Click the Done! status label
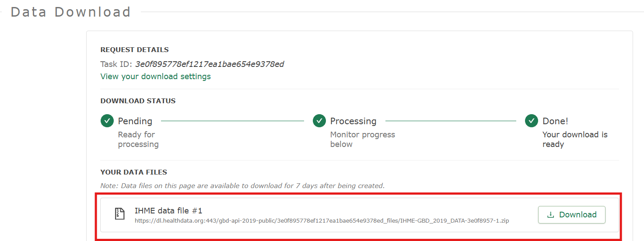Screen dimensions: 644x241 pyautogui.click(x=555, y=121)
